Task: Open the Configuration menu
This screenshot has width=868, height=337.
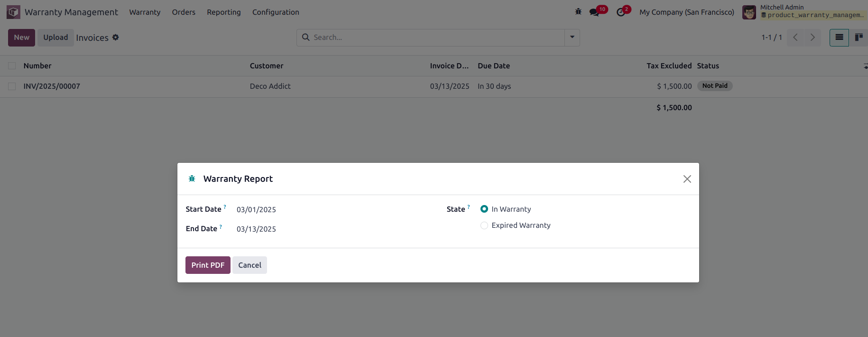Action: click(x=276, y=12)
